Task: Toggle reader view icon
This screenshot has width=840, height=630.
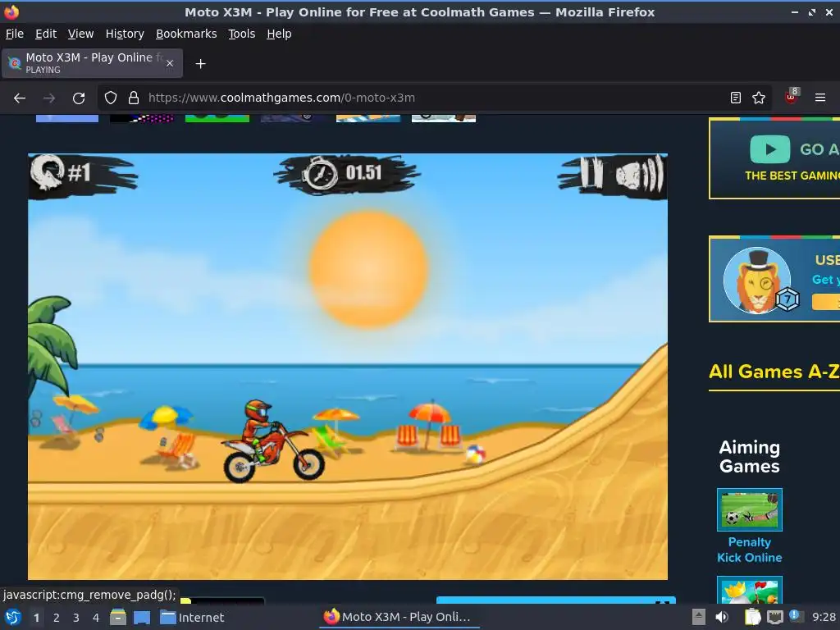Action: (x=736, y=98)
